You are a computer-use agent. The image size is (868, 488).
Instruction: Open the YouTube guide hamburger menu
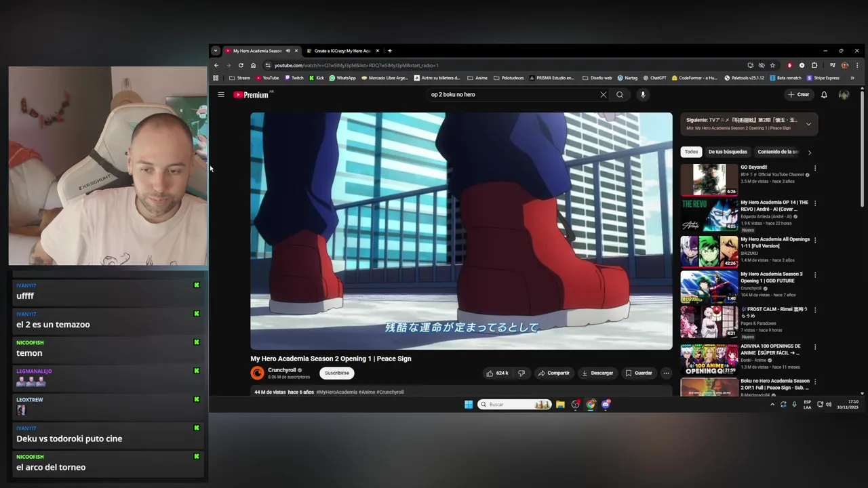pyautogui.click(x=221, y=95)
